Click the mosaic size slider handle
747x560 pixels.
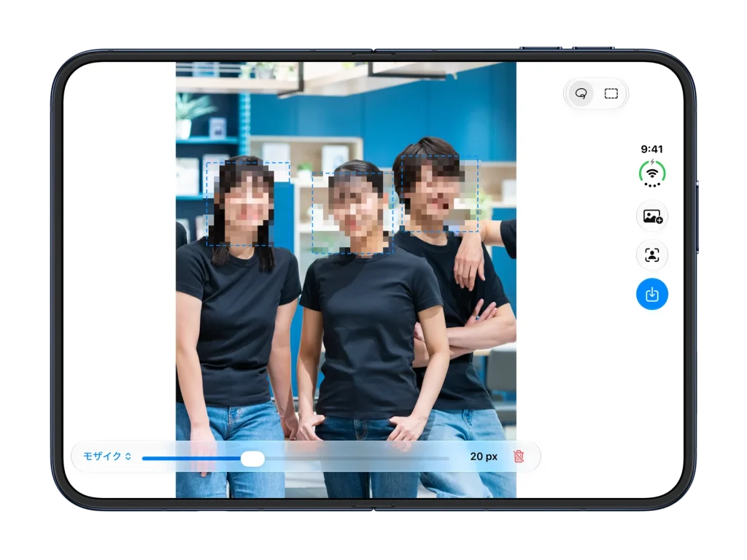pos(252,459)
